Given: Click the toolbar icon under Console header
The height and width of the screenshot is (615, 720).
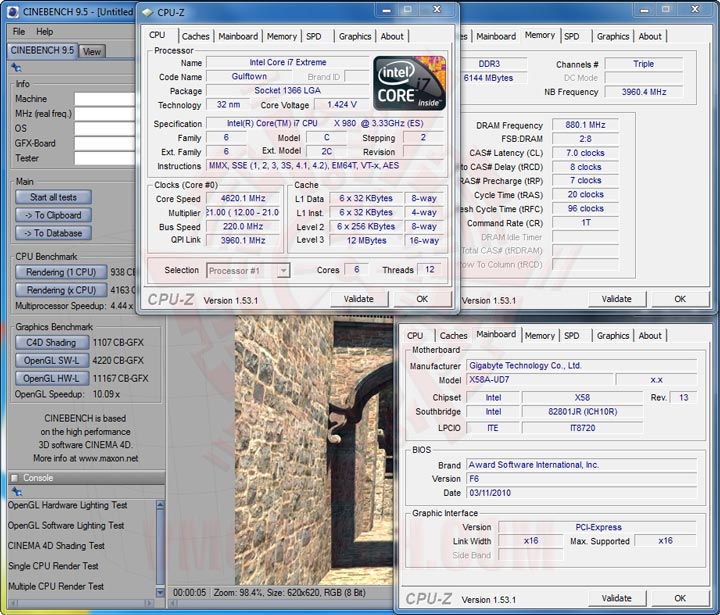Looking at the screenshot, I should click(x=15, y=491).
